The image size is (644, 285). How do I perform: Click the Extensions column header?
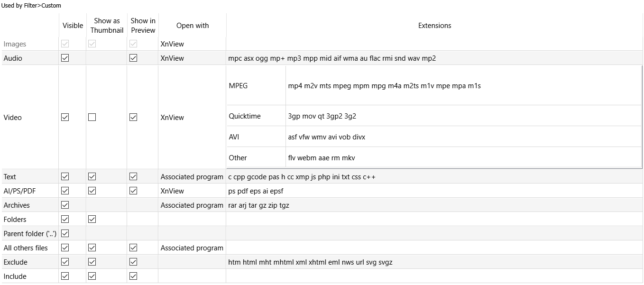(x=434, y=26)
